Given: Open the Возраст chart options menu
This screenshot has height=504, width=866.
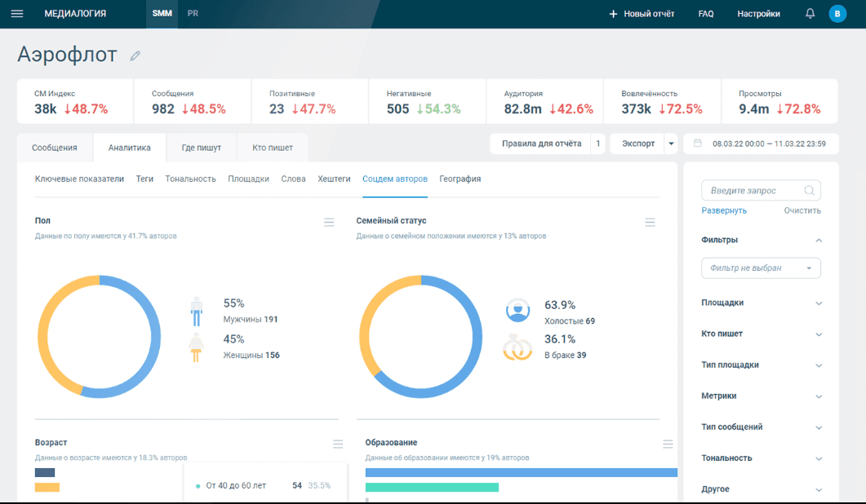Looking at the screenshot, I should coord(338,444).
